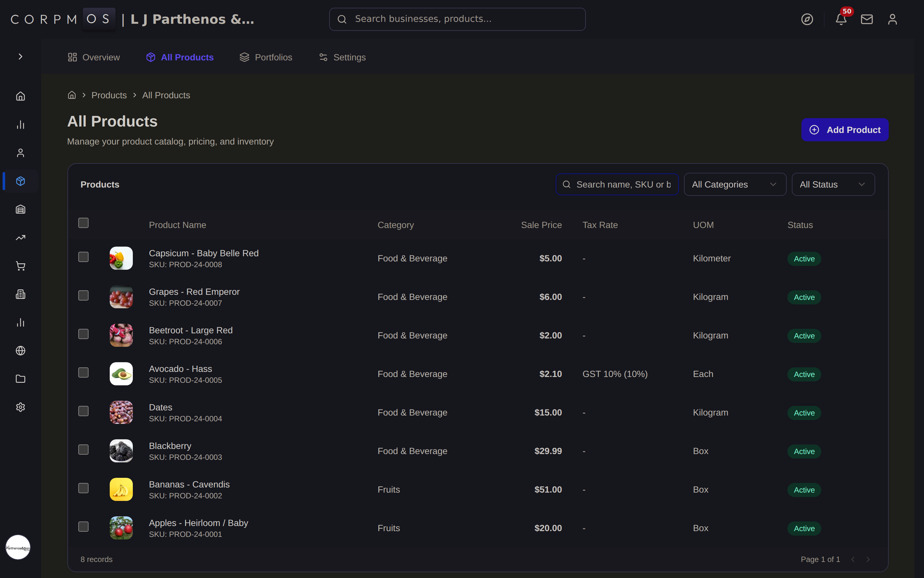The height and width of the screenshot is (578, 924).
Task: Check the Apples - Heirloom / Baby row
Action: [x=83, y=527]
